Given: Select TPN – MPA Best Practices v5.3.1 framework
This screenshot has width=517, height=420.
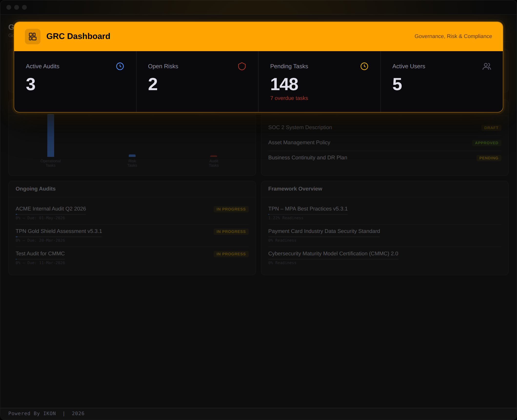Looking at the screenshot, I should tap(308, 209).
